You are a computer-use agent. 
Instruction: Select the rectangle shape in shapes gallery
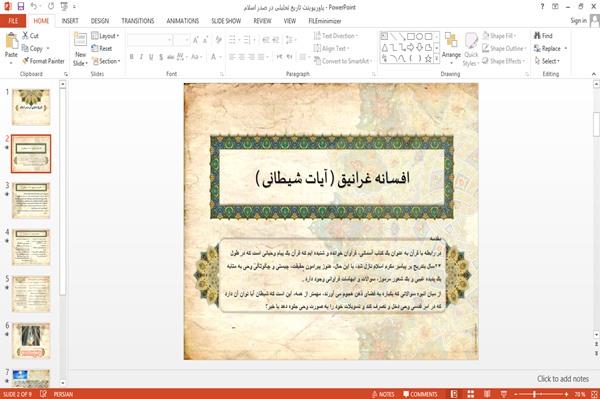(x=411, y=37)
